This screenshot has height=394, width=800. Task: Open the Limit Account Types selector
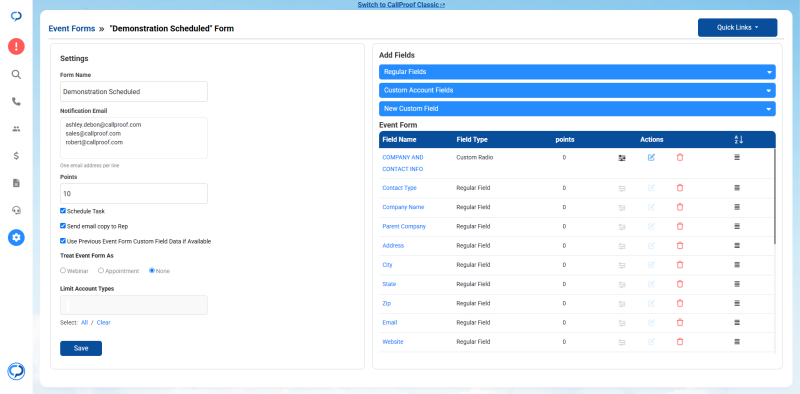pyautogui.click(x=134, y=305)
